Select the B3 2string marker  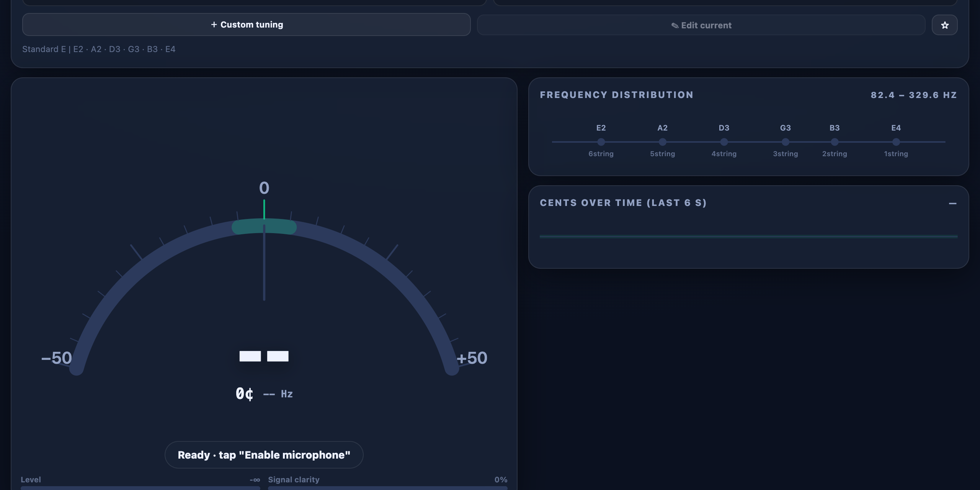coord(835,142)
